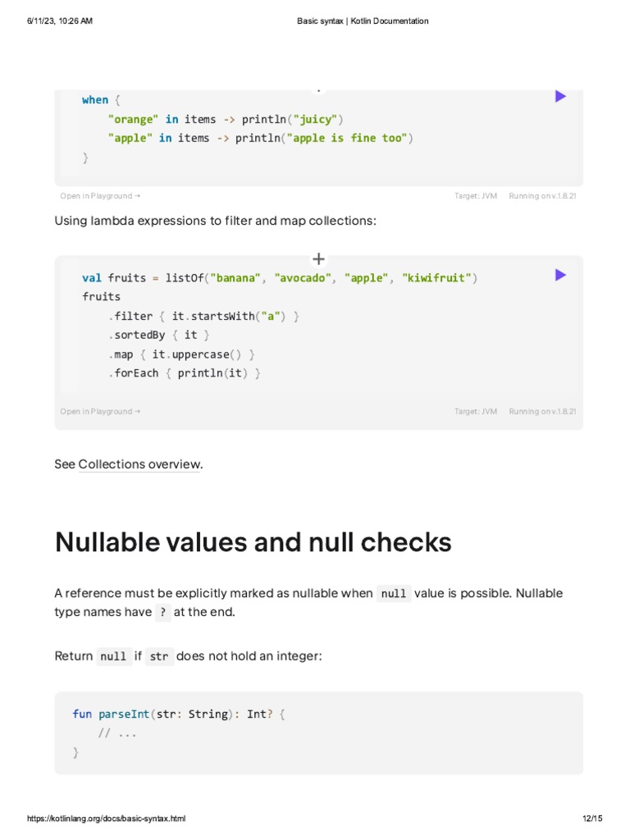Click Target: JVM under the 'when' sample

pyautogui.click(x=476, y=196)
